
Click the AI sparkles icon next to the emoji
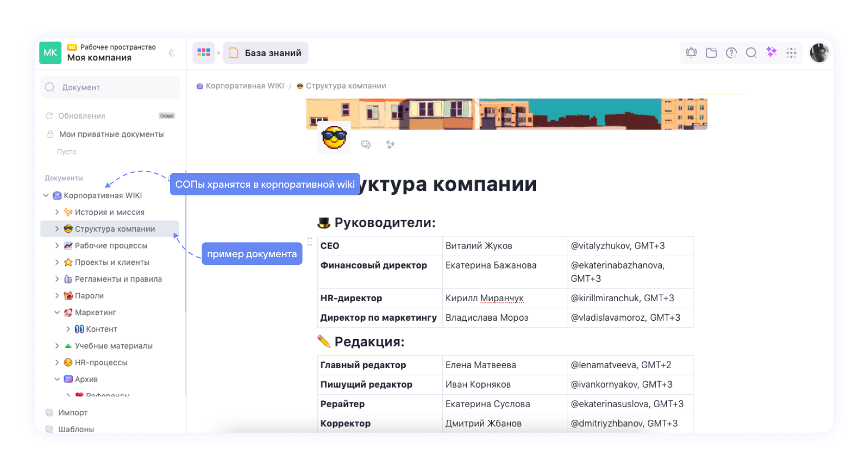coord(390,145)
